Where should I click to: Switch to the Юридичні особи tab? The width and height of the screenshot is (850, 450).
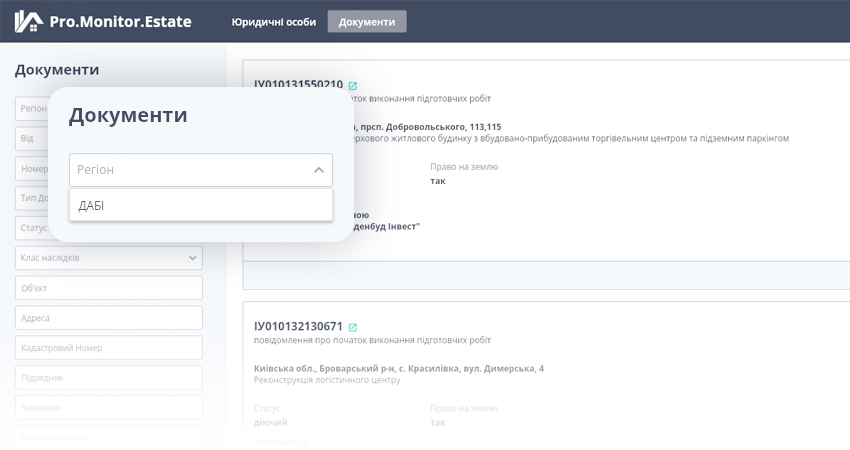(273, 22)
